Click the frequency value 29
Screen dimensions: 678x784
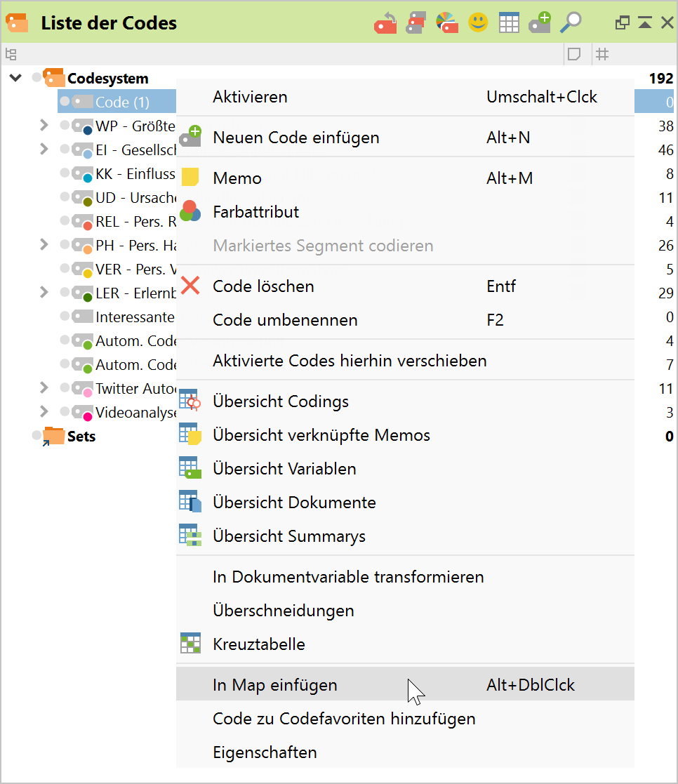pyautogui.click(x=665, y=293)
